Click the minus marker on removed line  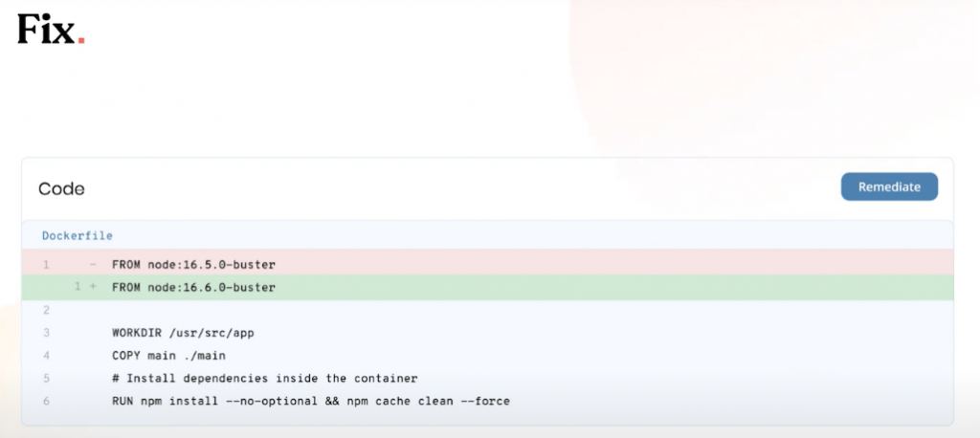(93, 264)
